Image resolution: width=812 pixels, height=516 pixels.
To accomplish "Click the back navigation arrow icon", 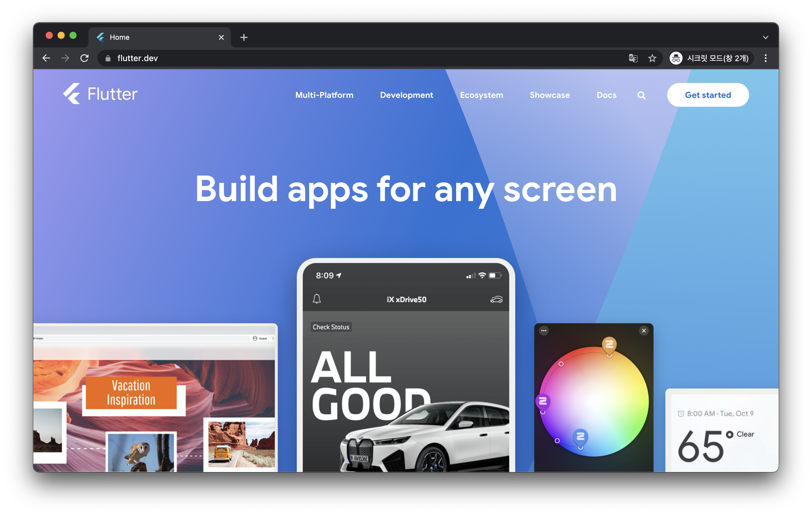I will pos(46,57).
